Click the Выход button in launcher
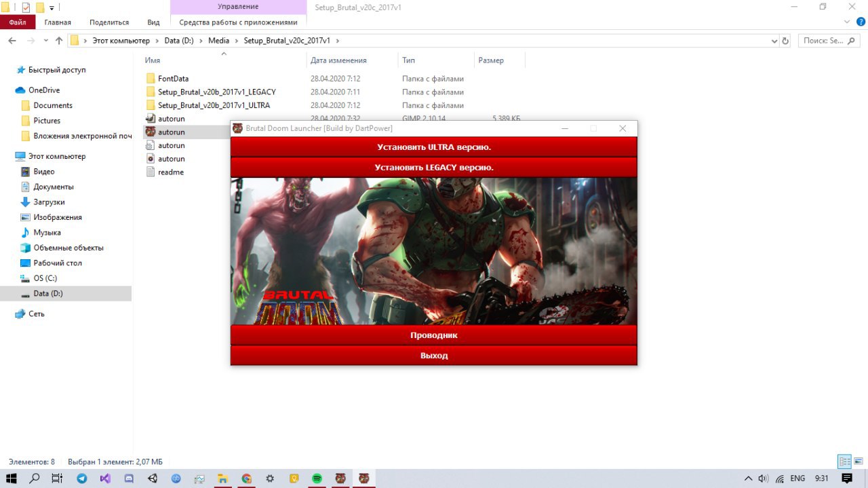Viewport: 868px width, 488px height. pos(434,356)
